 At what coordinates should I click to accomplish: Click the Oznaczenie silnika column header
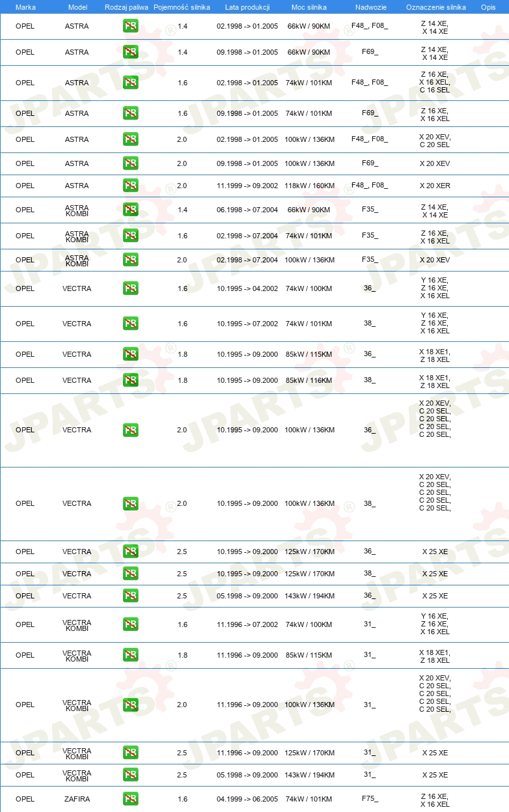click(x=435, y=7)
